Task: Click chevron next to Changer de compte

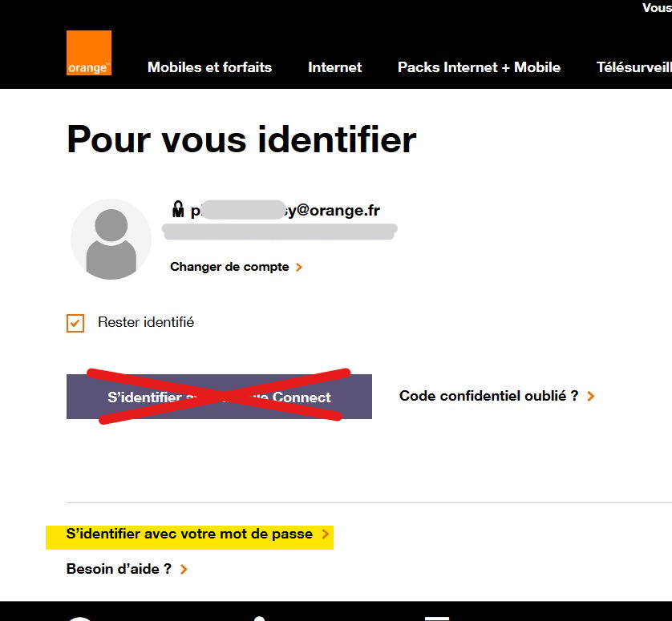Action: [299, 268]
